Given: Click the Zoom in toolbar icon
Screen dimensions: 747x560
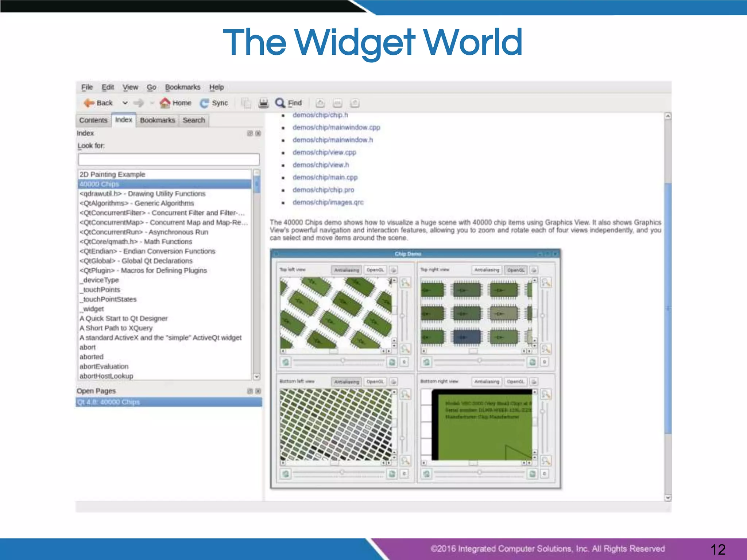Looking at the screenshot, I should [320, 103].
